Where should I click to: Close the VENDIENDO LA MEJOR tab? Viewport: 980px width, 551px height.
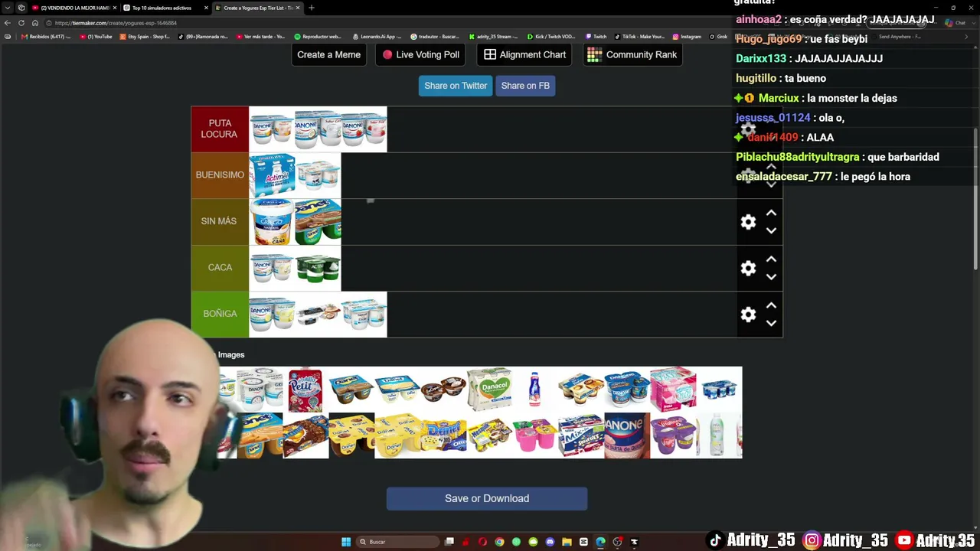115,8
